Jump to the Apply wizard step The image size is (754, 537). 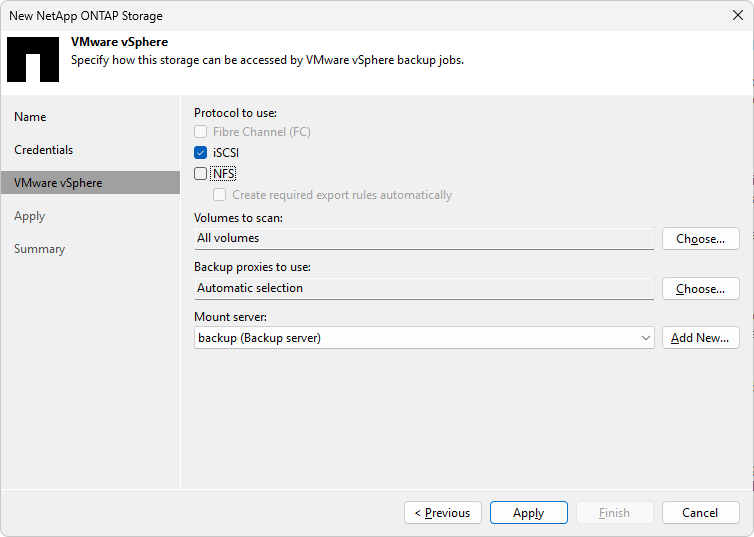click(x=29, y=216)
